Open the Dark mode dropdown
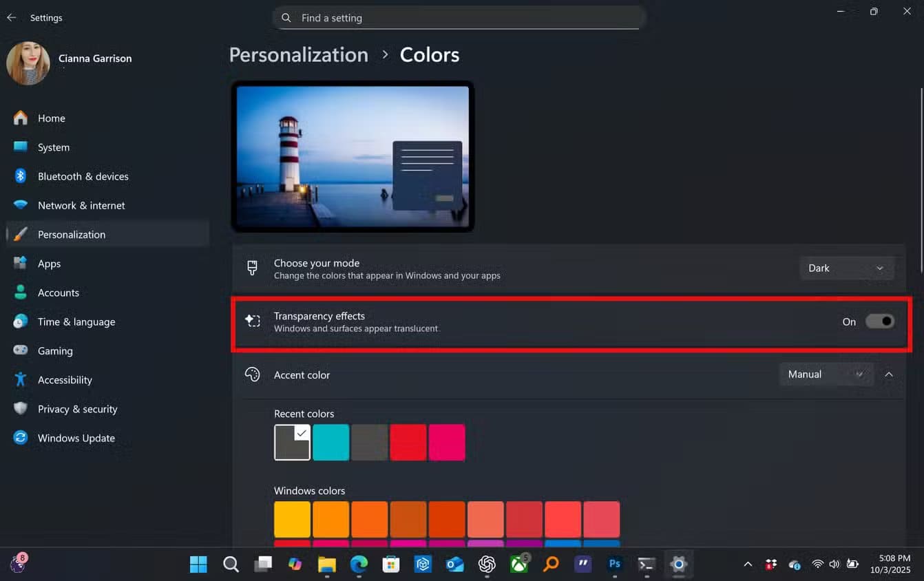This screenshot has height=581, width=924. (x=847, y=268)
